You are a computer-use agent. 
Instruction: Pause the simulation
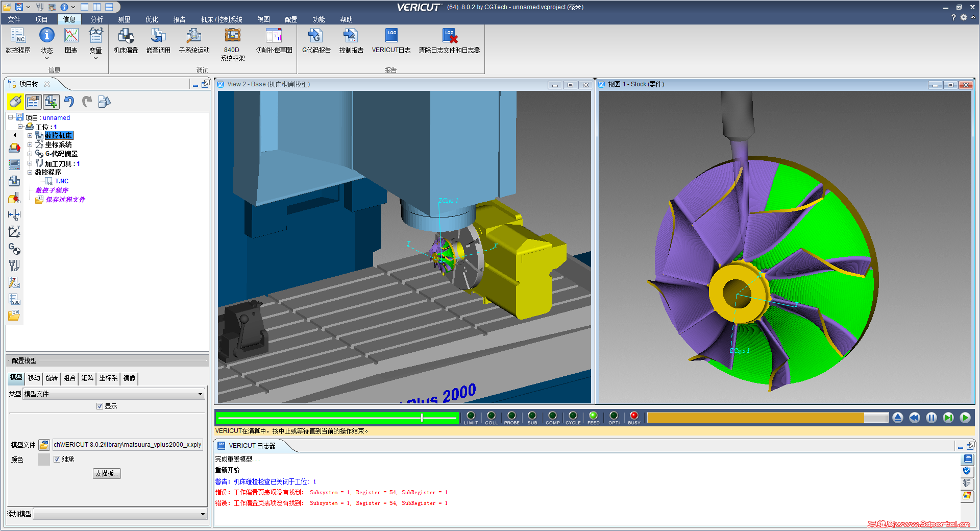pyautogui.click(x=932, y=418)
